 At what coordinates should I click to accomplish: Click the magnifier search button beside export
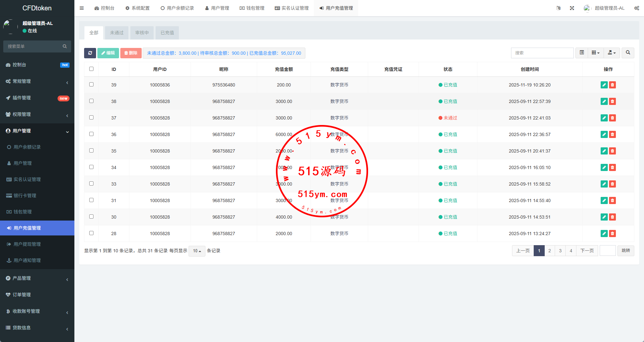tap(628, 53)
